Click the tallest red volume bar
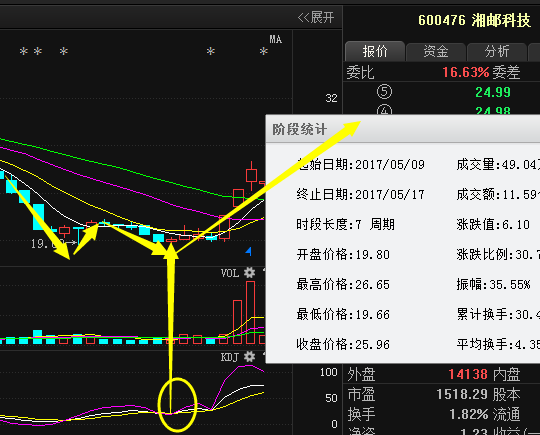 pos(251,312)
